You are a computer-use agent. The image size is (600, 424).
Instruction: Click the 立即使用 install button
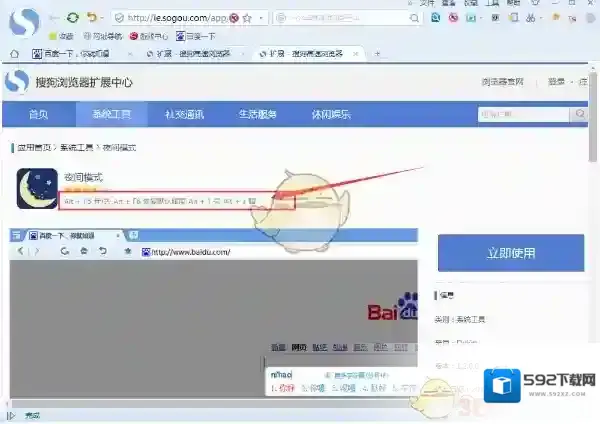[x=510, y=254]
